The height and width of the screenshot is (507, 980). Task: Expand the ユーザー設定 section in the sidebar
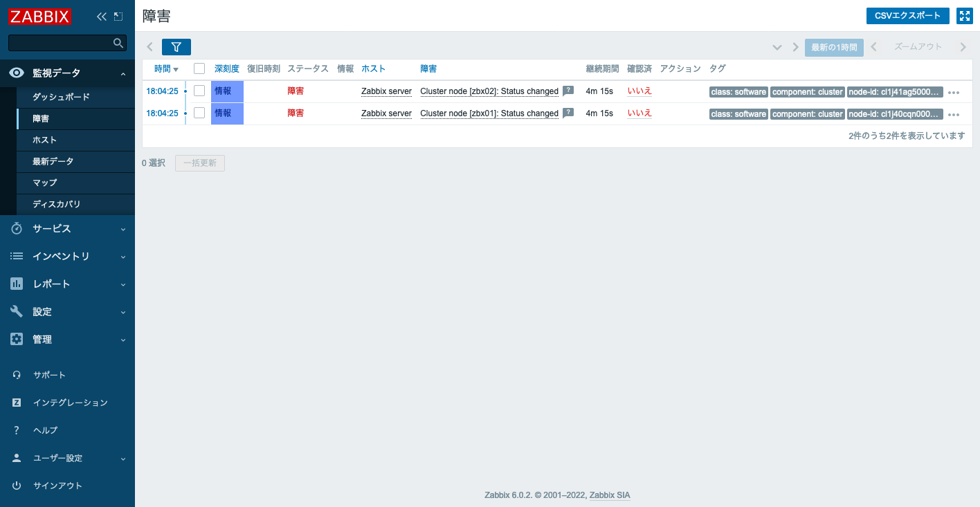pyautogui.click(x=67, y=457)
